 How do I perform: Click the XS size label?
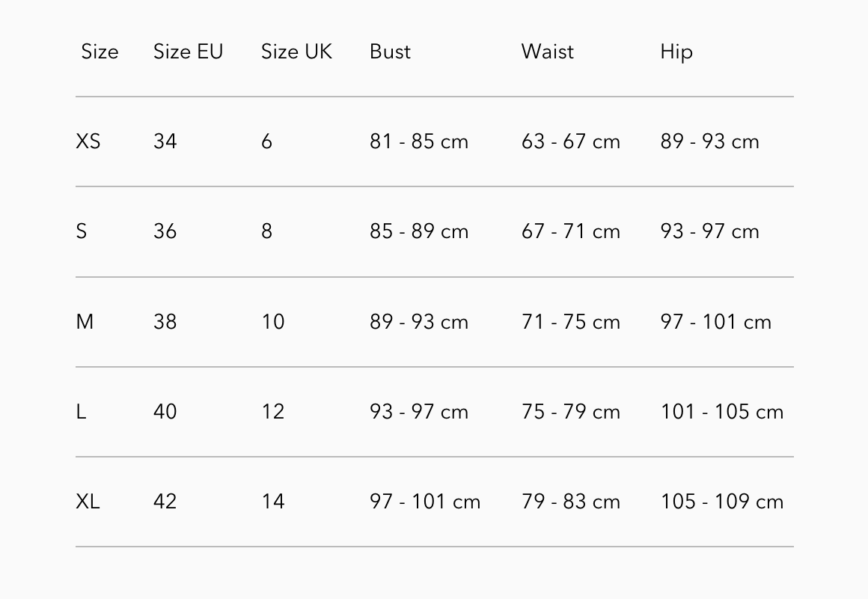click(88, 142)
